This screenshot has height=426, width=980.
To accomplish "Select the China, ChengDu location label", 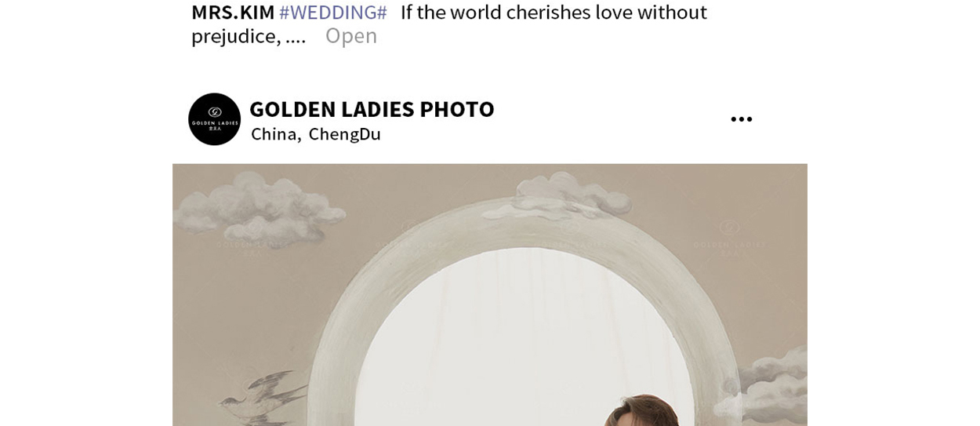I will (x=316, y=134).
